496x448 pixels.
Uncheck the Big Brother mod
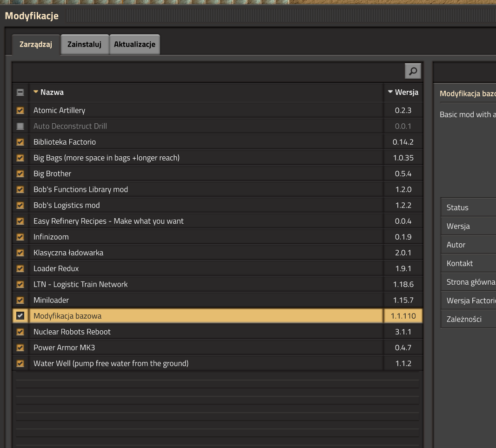tap(20, 174)
